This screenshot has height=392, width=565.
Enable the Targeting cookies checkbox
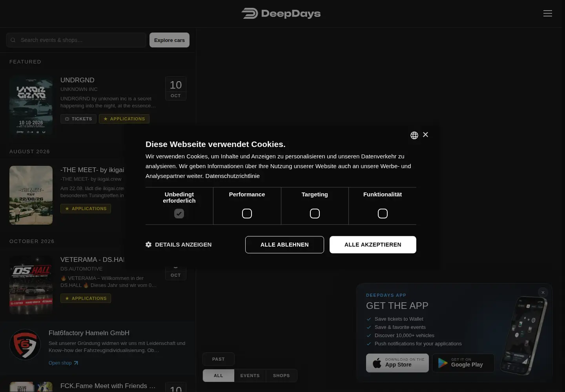coord(315,214)
